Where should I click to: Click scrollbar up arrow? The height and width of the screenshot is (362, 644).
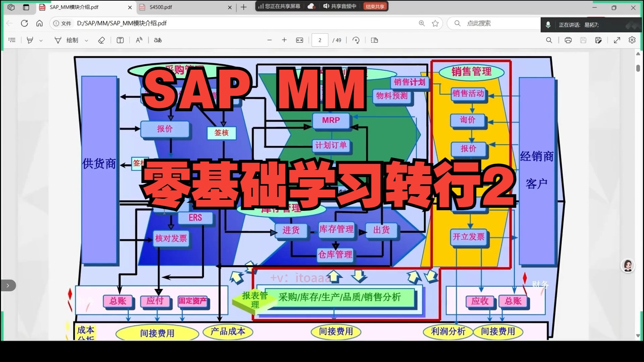[638, 54]
